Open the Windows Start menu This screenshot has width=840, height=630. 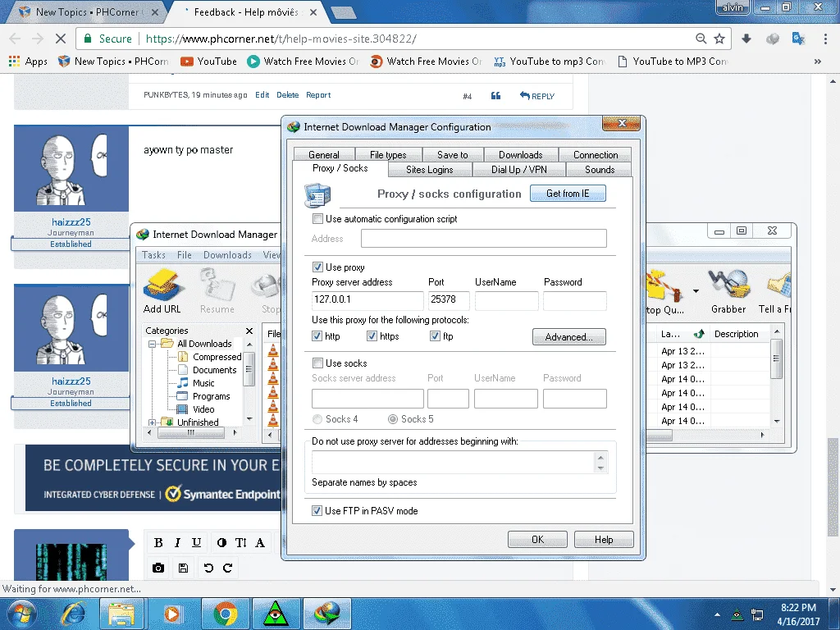(21, 614)
